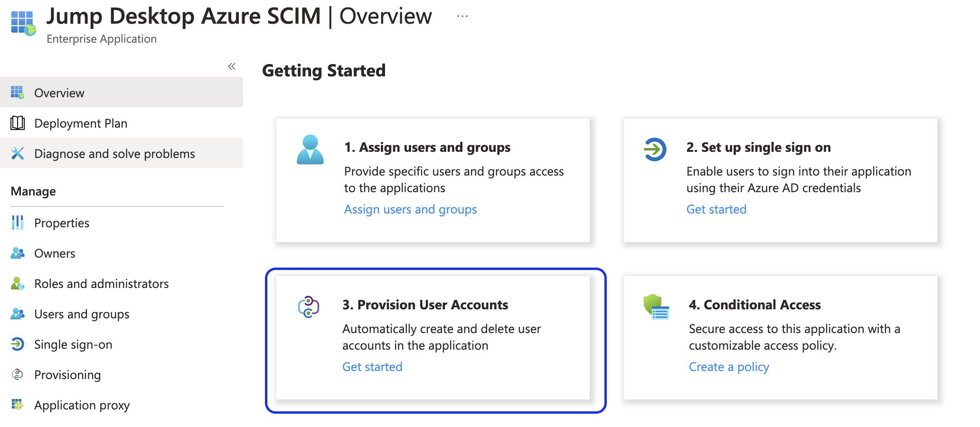This screenshot has height=427, width=980.
Task: Click 'Enable users to sign into their application' text
Action: 799,179
